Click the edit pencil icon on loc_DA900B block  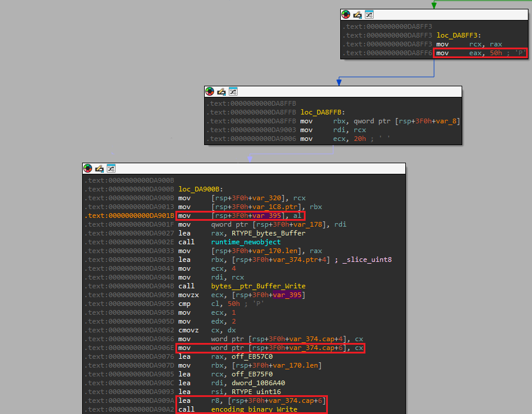[99, 169]
